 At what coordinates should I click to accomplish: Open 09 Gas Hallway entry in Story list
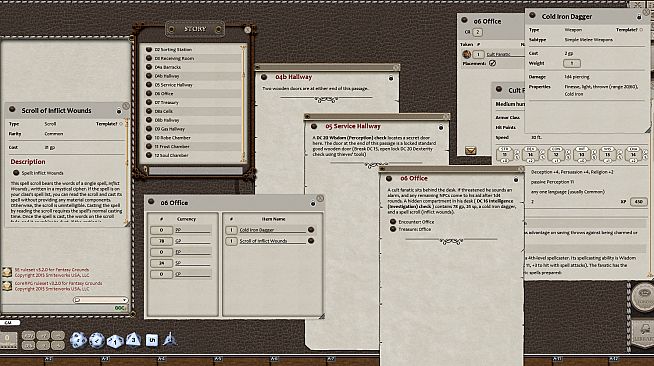tap(170, 129)
